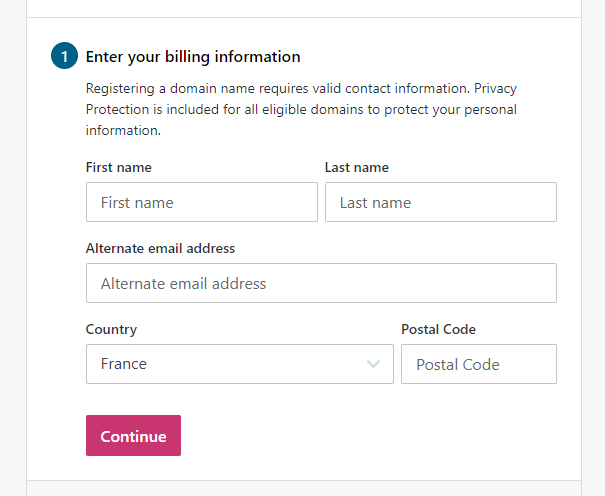Click the First name label
This screenshot has width=605, height=496.
point(119,167)
